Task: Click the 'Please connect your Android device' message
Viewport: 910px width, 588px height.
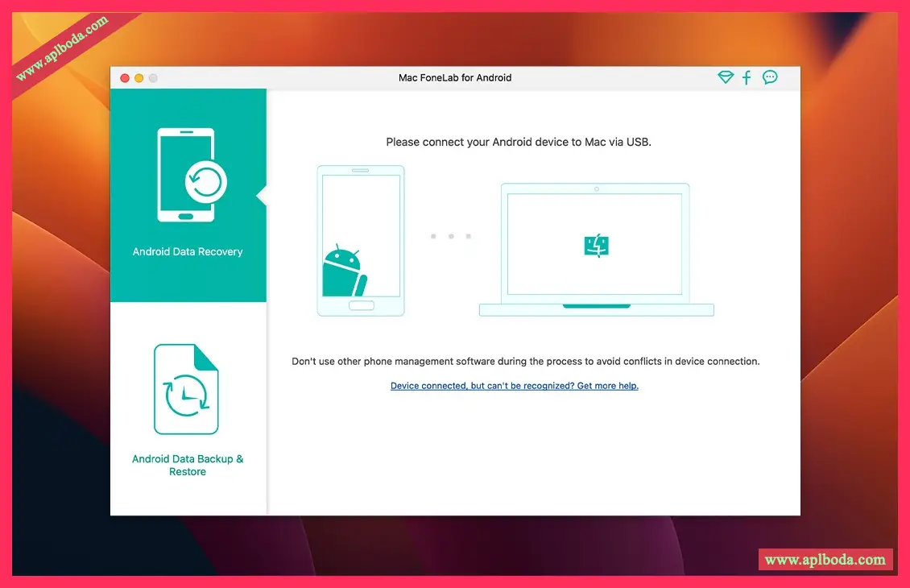Action: point(519,142)
